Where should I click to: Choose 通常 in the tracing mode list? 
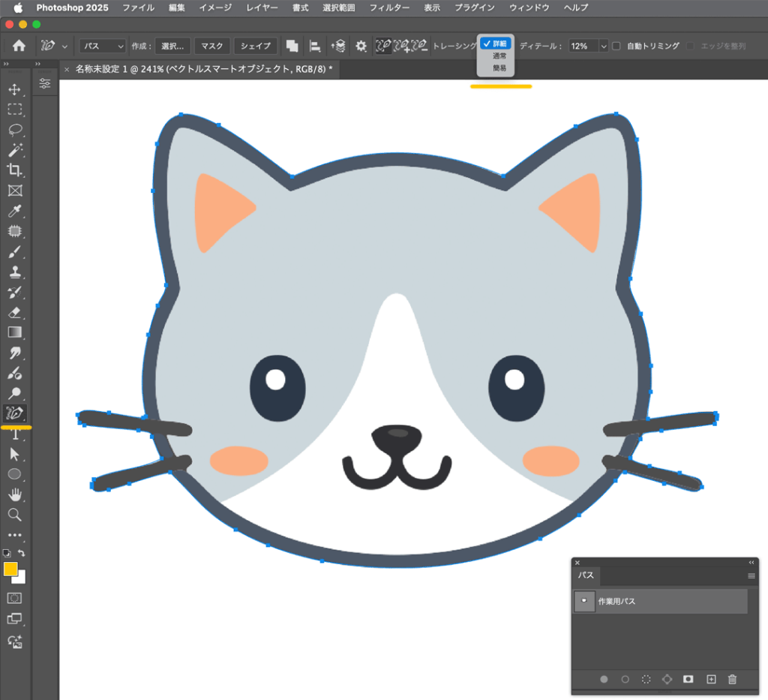click(499, 56)
